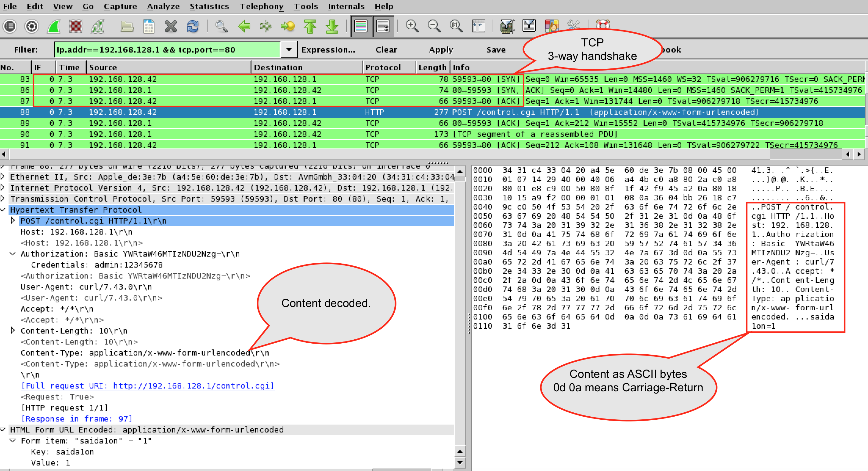Screen dimensions: 868x471
Task: Click the Apply filter button
Action: pyautogui.click(x=441, y=50)
